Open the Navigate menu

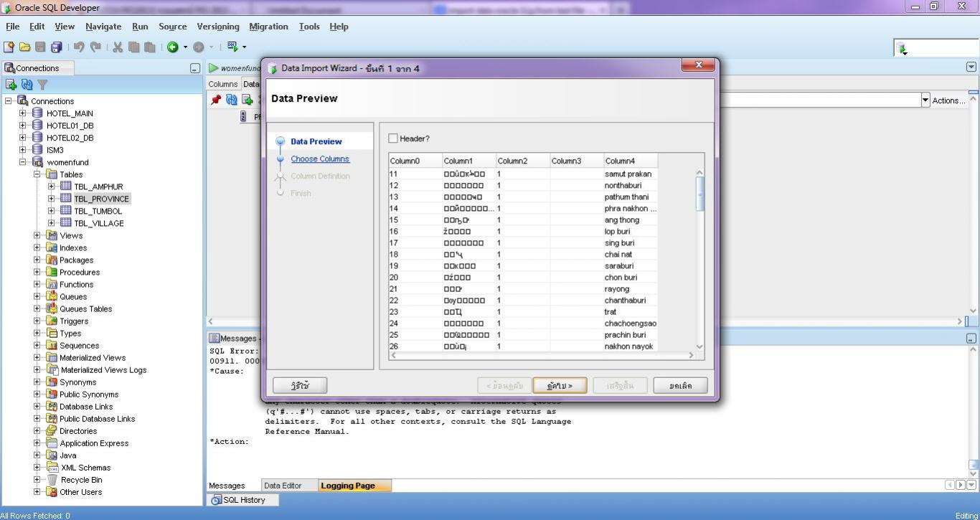103,27
